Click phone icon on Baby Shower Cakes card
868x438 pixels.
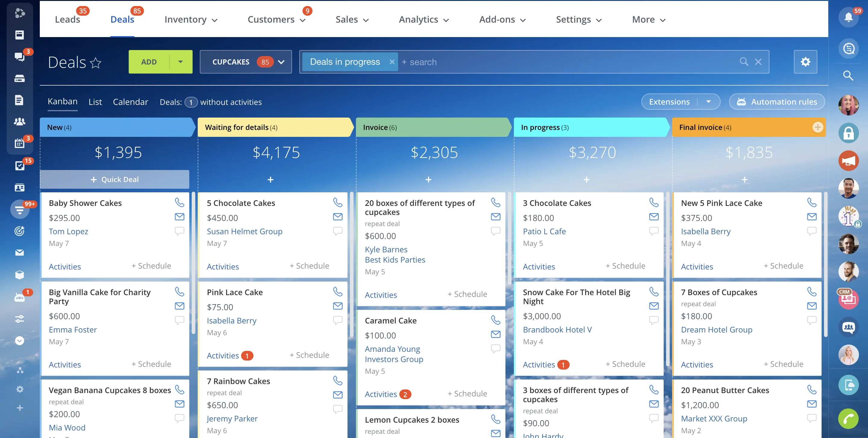click(x=179, y=203)
